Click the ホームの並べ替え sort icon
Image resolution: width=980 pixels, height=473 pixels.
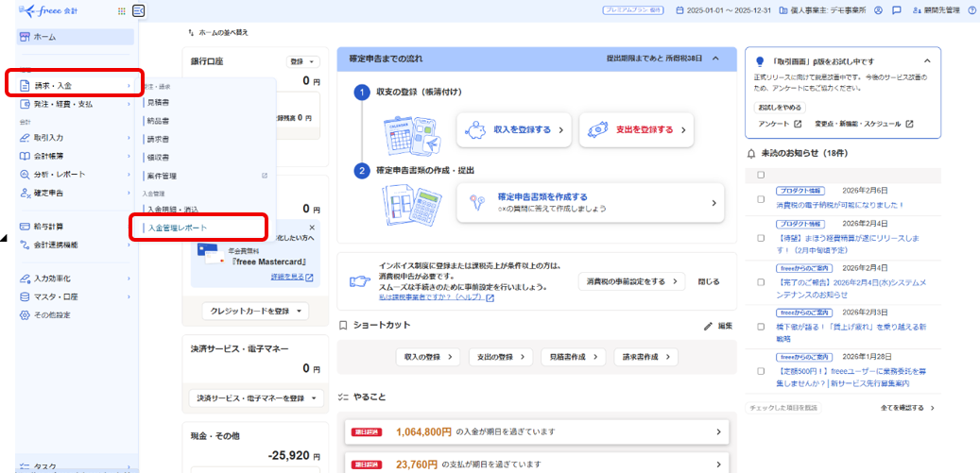(x=191, y=32)
